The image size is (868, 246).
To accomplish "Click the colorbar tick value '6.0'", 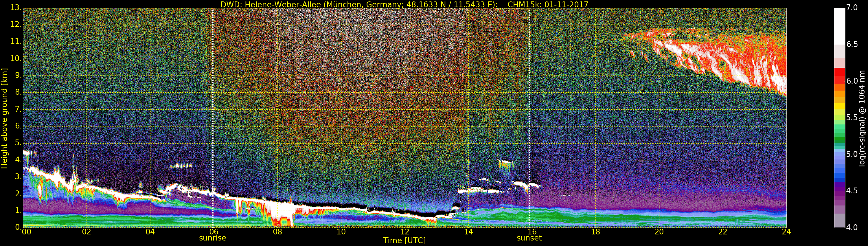I will [852, 81].
